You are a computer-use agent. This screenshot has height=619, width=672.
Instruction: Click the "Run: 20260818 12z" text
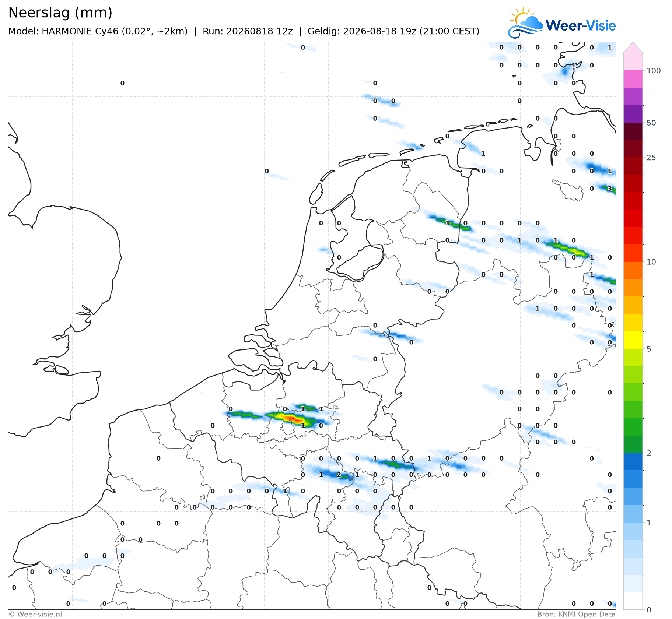coord(248,31)
